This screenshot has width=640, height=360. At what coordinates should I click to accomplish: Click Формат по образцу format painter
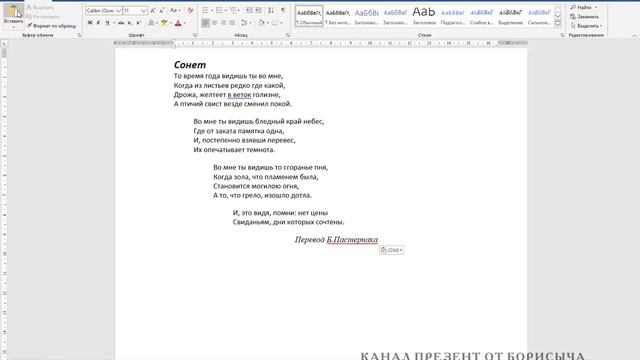pos(51,26)
